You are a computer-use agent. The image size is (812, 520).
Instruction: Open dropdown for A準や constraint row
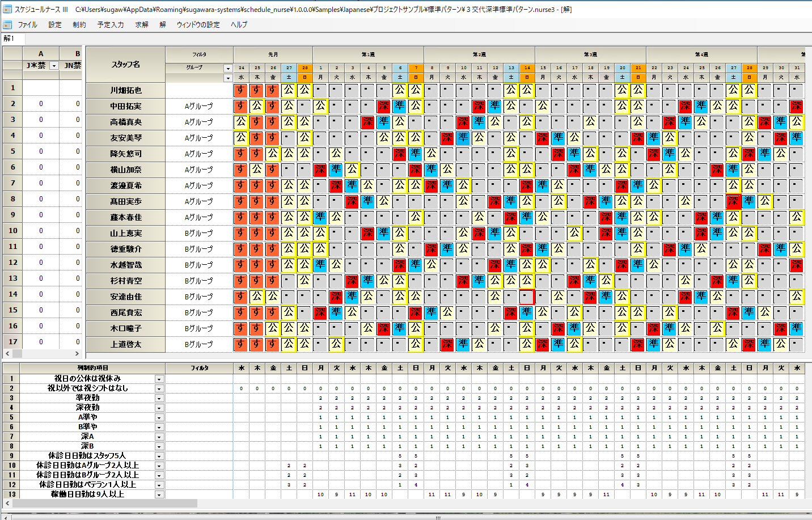159,417
